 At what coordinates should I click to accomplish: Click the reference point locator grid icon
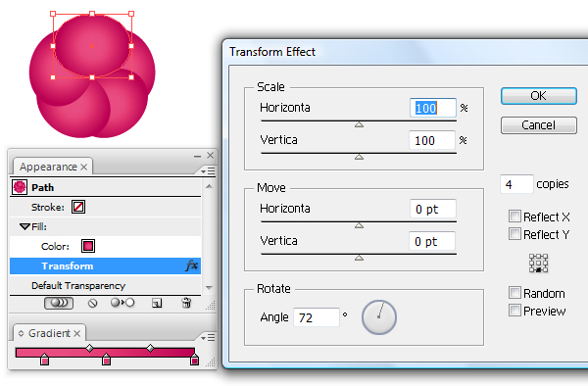click(x=538, y=264)
